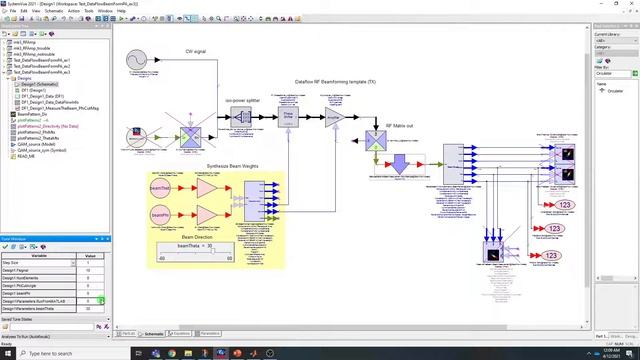The height and width of the screenshot is (360, 640).
Task: Click the green Run analysis play icon
Action: [x=121, y=19]
